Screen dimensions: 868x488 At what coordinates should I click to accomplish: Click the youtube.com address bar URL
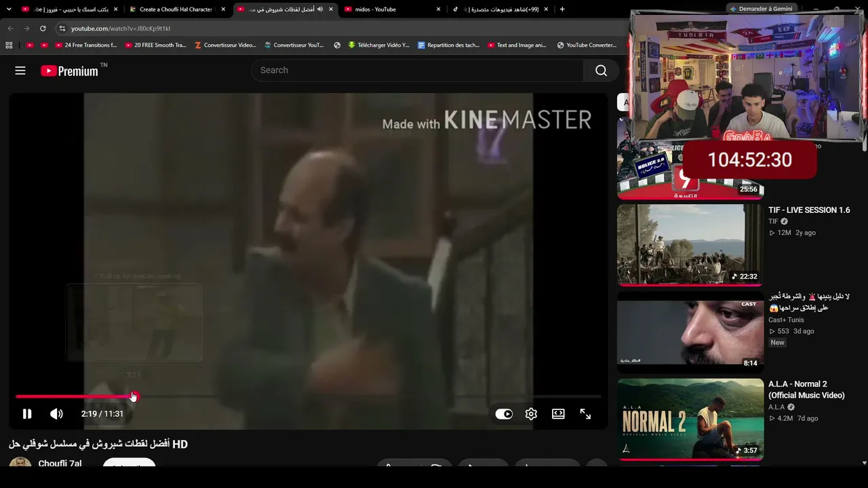pos(121,28)
